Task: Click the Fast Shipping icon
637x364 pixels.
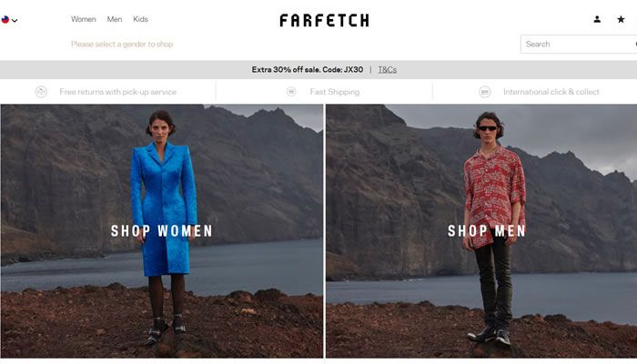Action: point(291,92)
